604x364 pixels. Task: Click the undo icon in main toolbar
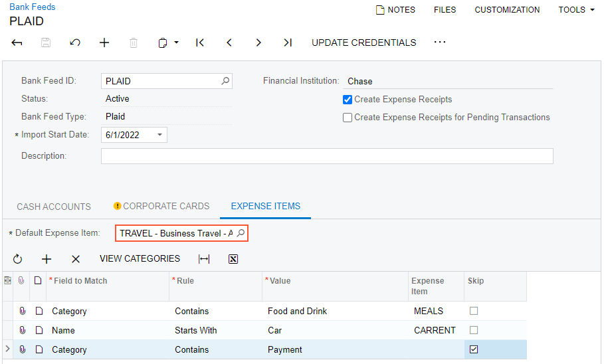tap(75, 43)
